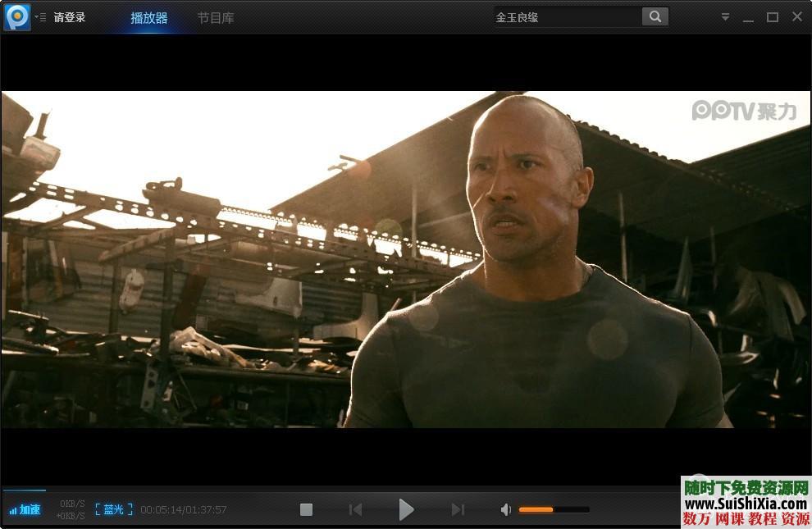Stop video playback
The width and height of the screenshot is (812, 529).
pos(306,509)
